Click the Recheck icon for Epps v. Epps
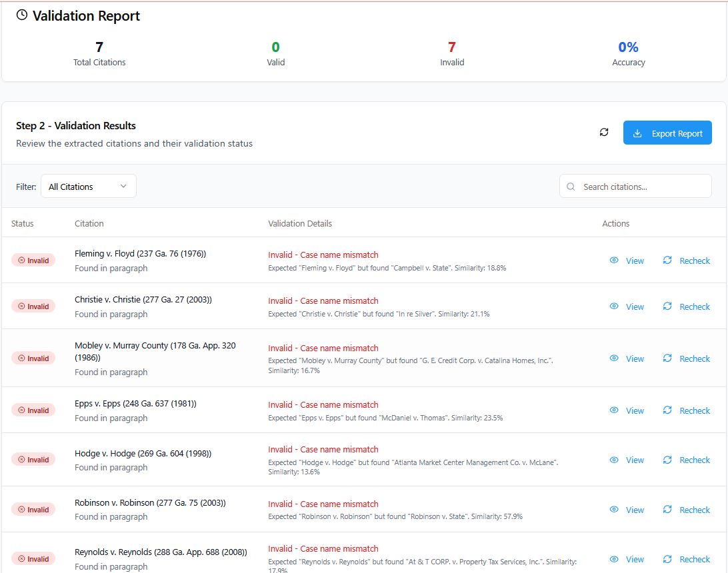Viewport: 728px width, 573px height. click(x=667, y=410)
